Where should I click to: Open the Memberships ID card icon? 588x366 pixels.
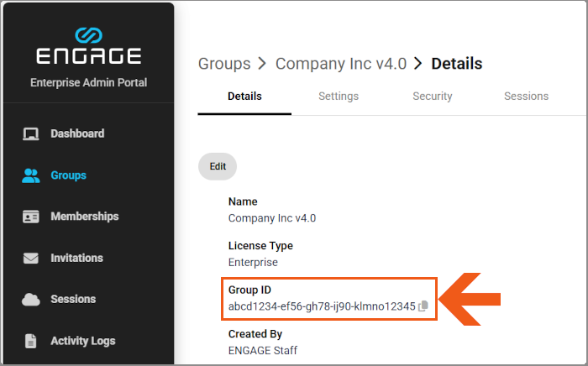coord(31,217)
